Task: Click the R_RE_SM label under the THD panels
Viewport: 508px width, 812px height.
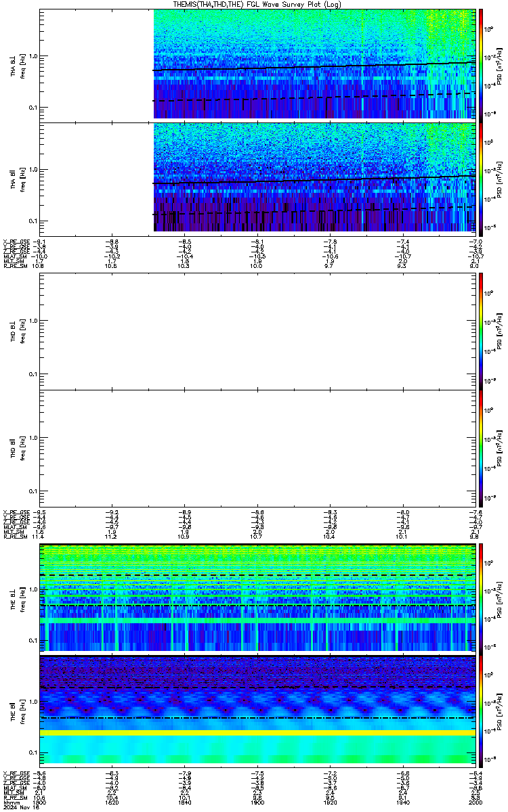Action: pyautogui.click(x=15, y=537)
